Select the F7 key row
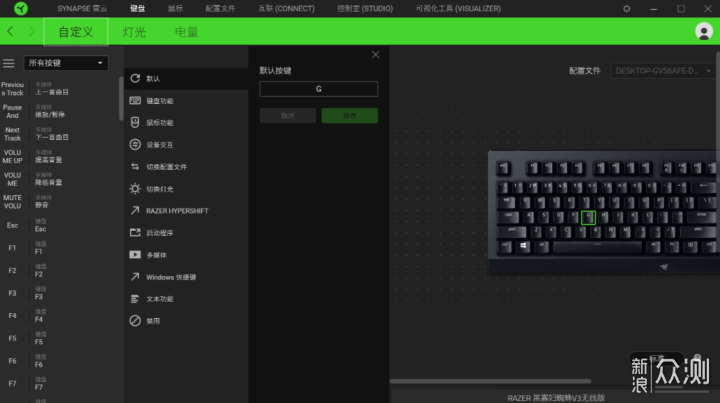 pyautogui.click(x=60, y=383)
